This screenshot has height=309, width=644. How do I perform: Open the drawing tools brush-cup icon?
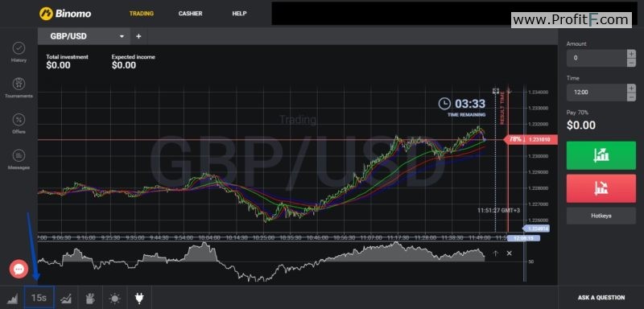pyautogui.click(x=90, y=298)
